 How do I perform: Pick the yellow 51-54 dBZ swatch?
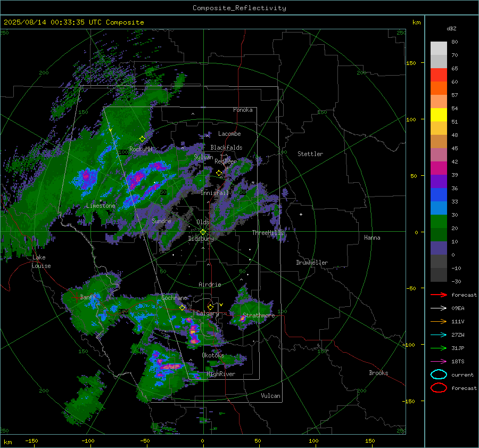[439, 115]
